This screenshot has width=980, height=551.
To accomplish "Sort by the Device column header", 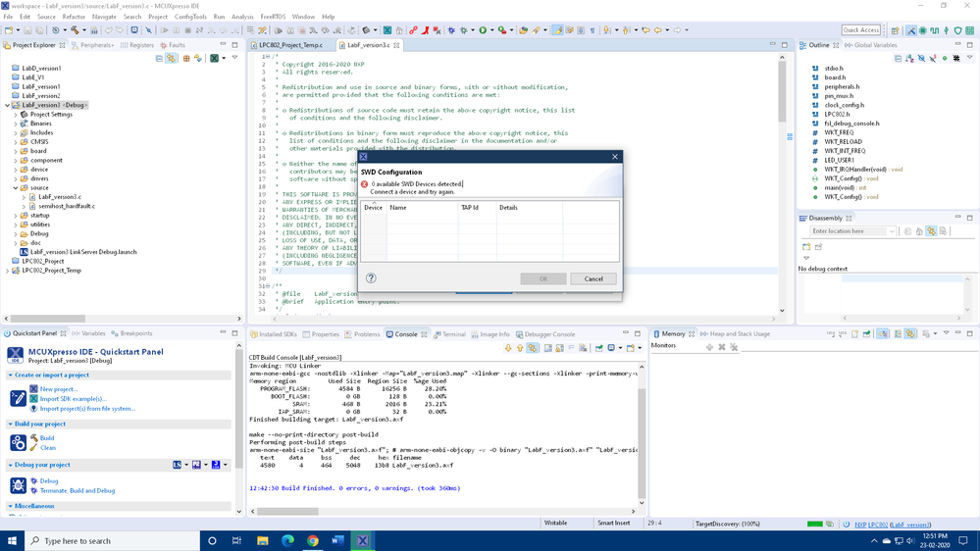I will point(373,208).
